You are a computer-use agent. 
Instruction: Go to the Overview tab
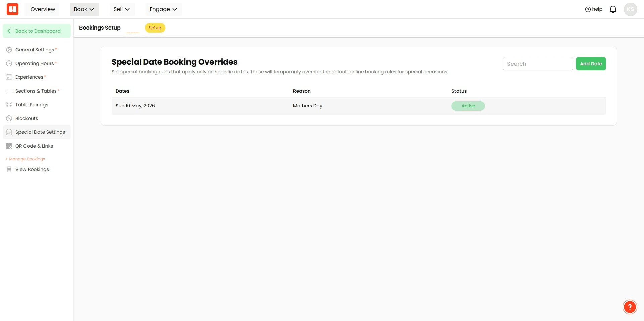43,9
